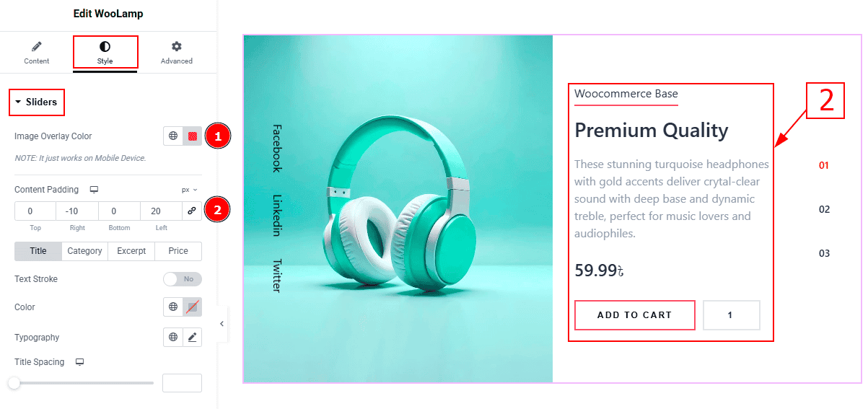Viewport: 868px width, 409px height.
Task: Click the Title Color picker swatch
Action: pos(193,307)
